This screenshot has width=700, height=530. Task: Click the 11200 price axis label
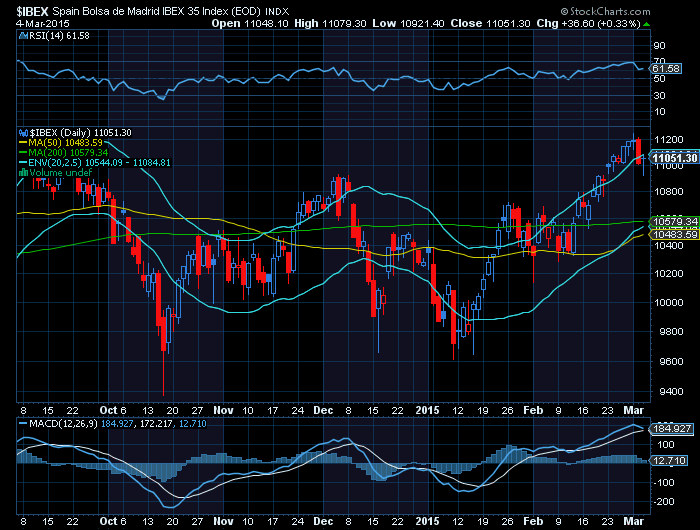[668, 140]
